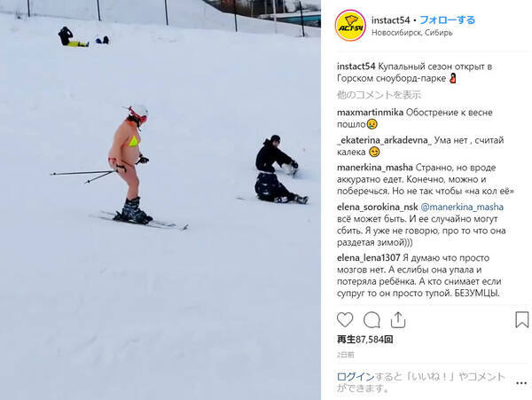Share the post with upload icon
532x400 pixels.
pyautogui.click(x=397, y=319)
